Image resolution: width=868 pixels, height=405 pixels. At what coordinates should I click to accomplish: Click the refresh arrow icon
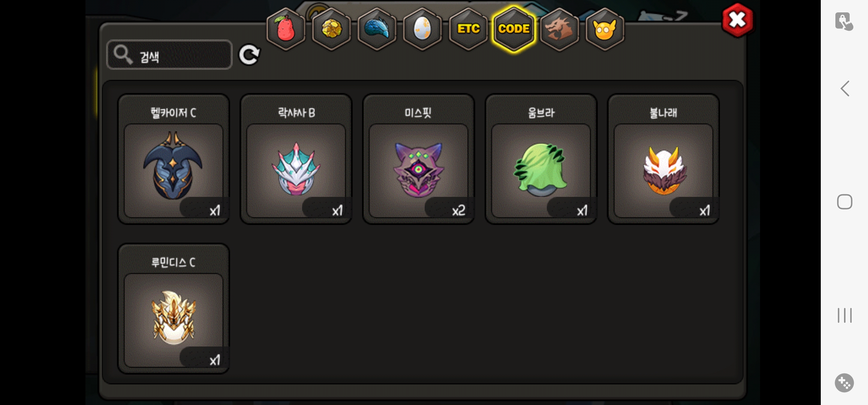[x=249, y=55]
